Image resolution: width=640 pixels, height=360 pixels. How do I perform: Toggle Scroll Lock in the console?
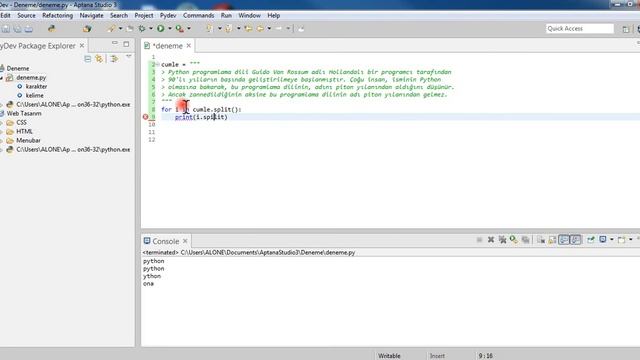552,240
